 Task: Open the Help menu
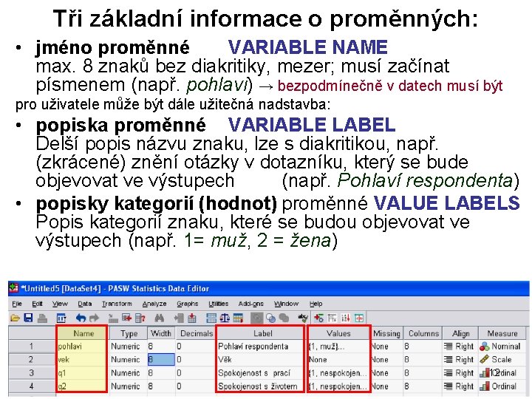coord(316,304)
